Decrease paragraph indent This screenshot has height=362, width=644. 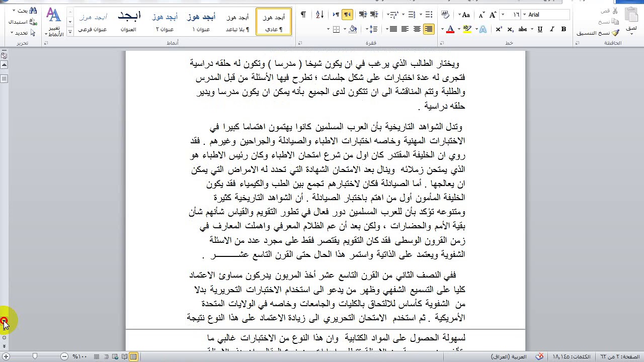[375, 15]
